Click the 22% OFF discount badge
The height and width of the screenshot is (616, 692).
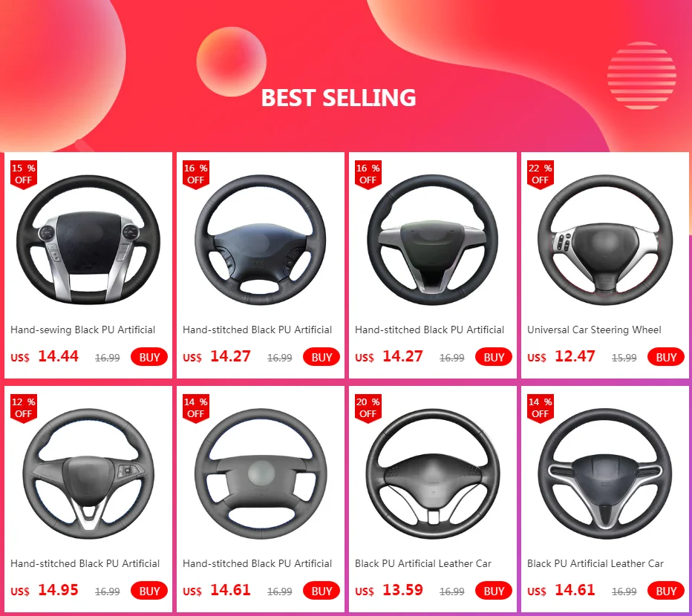tap(541, 174)
